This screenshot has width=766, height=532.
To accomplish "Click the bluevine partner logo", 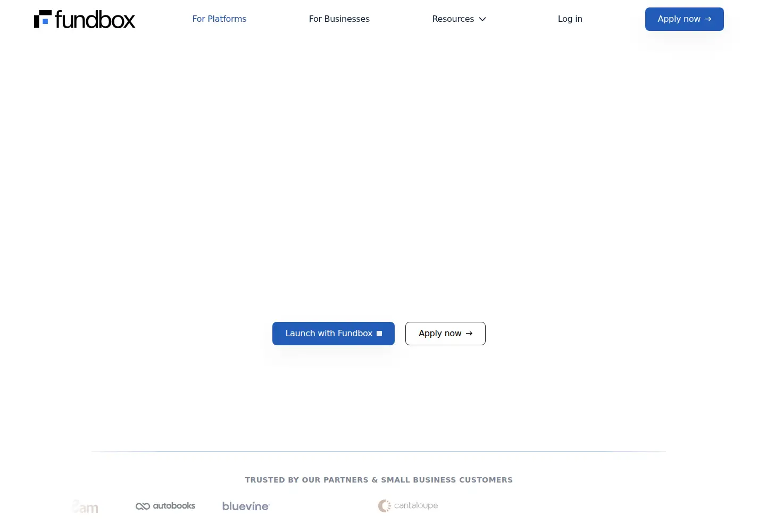I will coord(246,506).
